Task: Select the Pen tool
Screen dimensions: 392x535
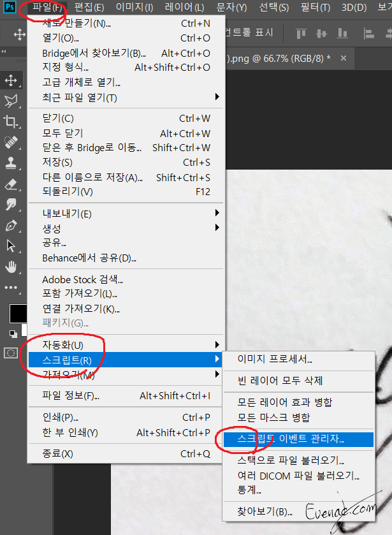Action: pyautogui.click(x=11, y=226)
